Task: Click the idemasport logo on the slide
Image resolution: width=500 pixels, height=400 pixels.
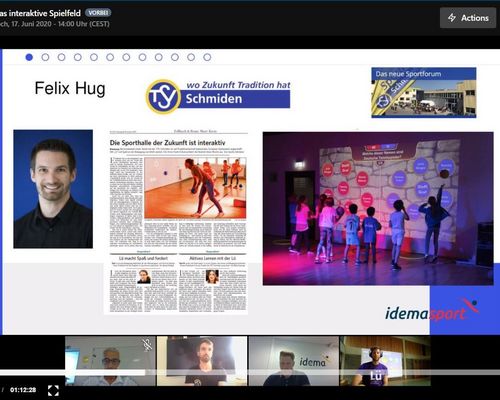Action: tap(432, 311)
